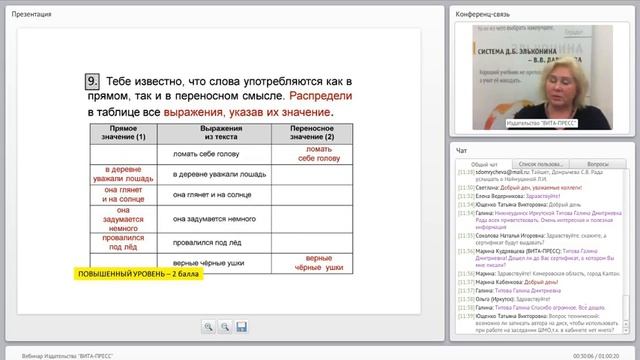640x360 pixels.
Task: Click the Переносное значение (2) column header
Action: click(x=312, y=133)
